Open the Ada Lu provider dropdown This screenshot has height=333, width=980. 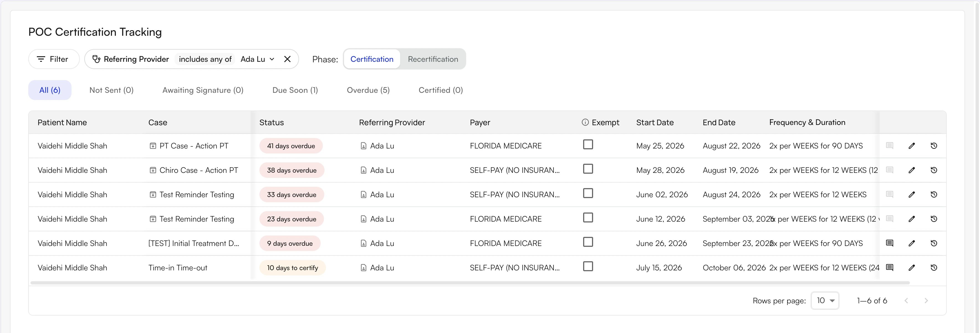click(257, 59)
